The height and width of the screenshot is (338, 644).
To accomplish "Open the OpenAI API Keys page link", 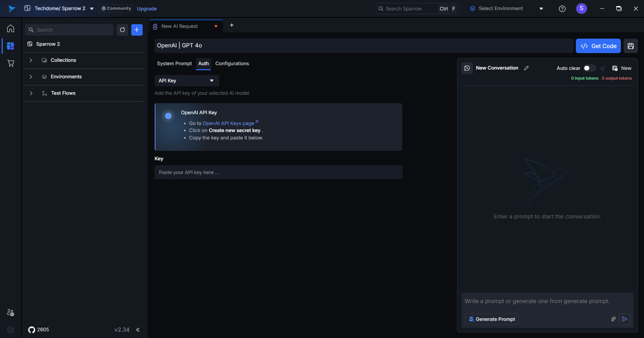I will [229, 123].
